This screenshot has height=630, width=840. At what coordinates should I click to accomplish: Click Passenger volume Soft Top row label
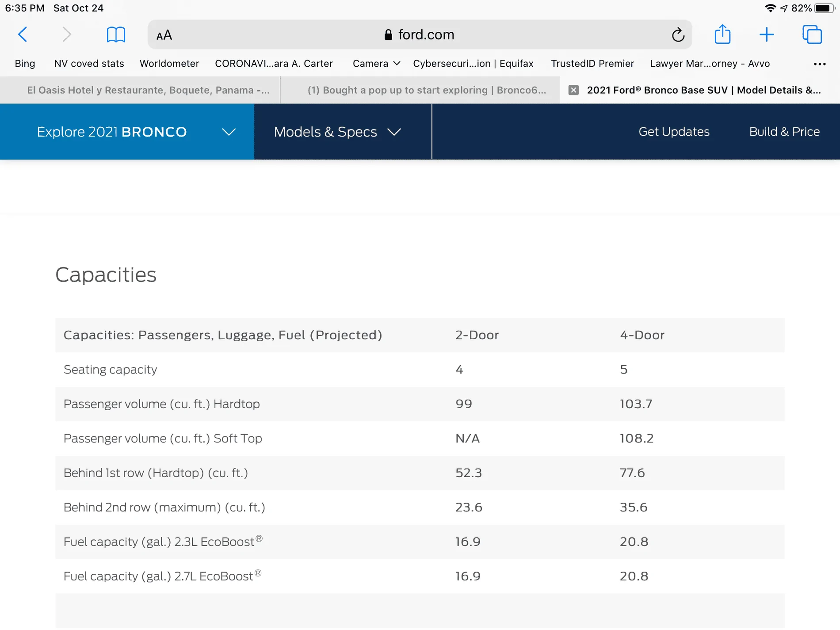163,439
